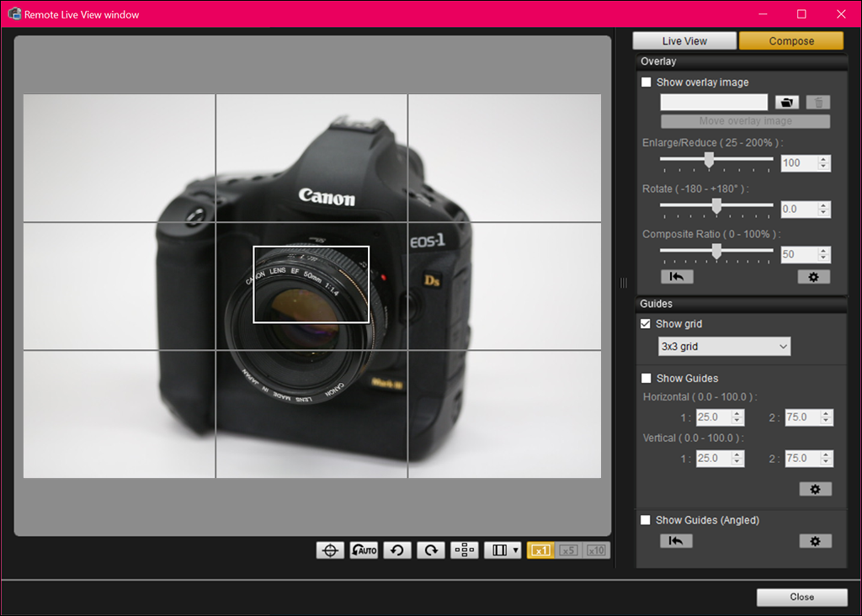Click Vertical guide 1 field 25.0
862x616 pixels.
point(714,459)
